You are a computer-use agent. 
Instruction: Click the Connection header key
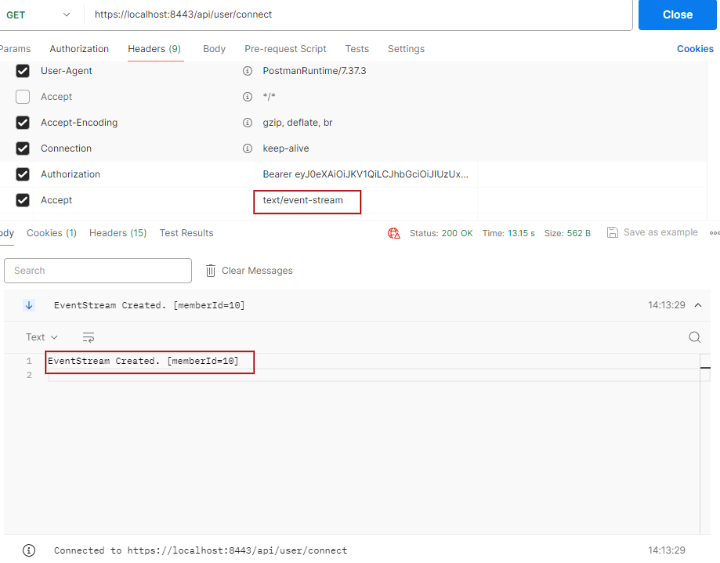pos(66,148)
